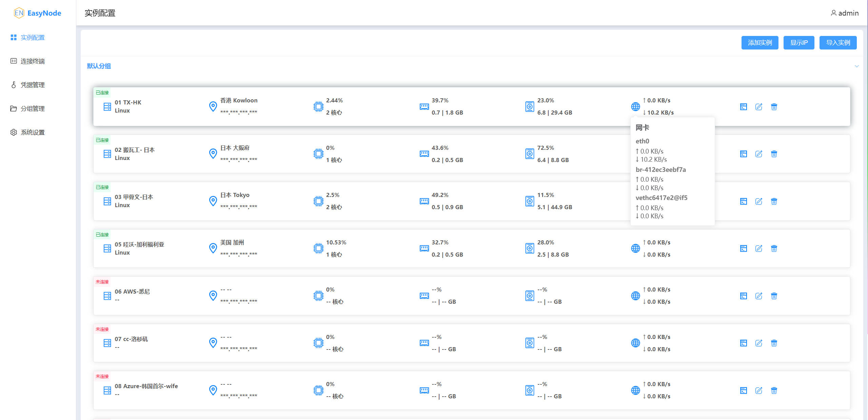Click the 72.5% disk usage value
This screenshot has height=420, width=868.
coord(546,148)
